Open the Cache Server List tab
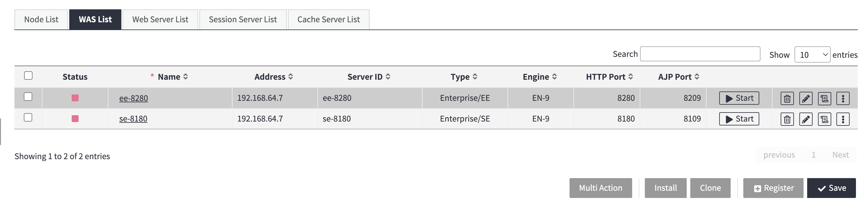The width and height of the screenshot is (868, 210). click(x=328, y=19)
